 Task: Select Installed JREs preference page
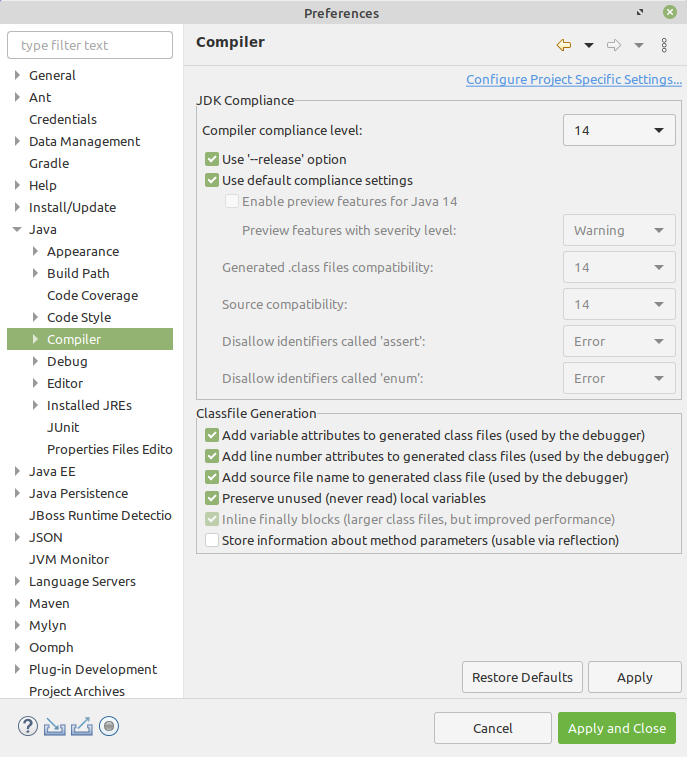[x=89, y=405]
